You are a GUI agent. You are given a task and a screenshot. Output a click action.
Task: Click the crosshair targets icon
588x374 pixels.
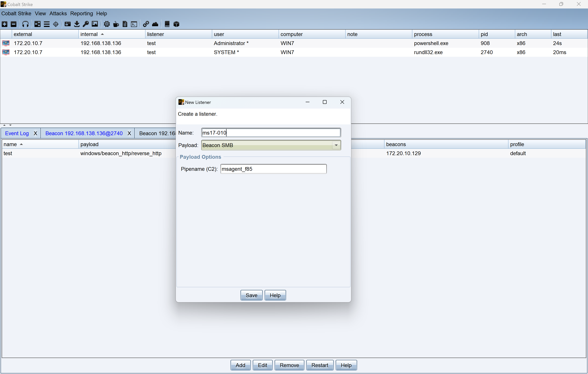pos(56,24)
